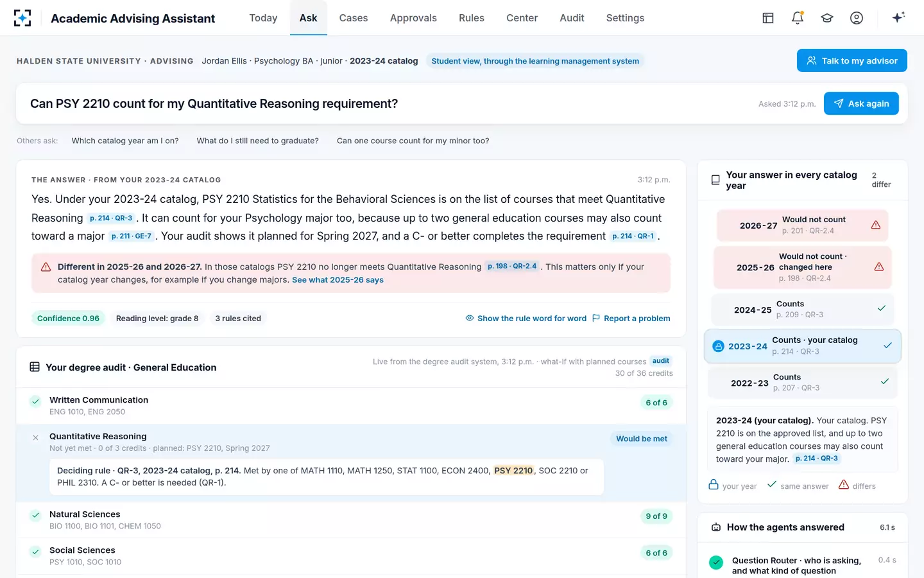Select Can one course count for my minor too?
924x578 pixels.
(x=413, y=141)
